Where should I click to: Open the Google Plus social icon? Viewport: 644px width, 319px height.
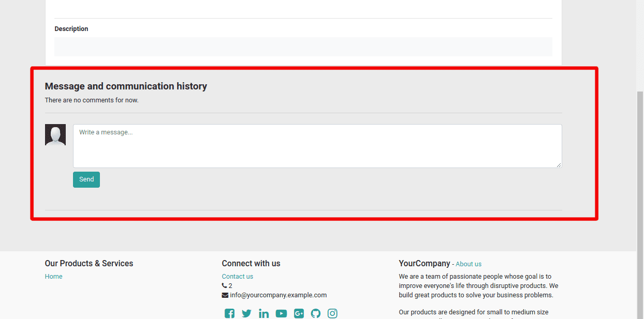point(299,313)
